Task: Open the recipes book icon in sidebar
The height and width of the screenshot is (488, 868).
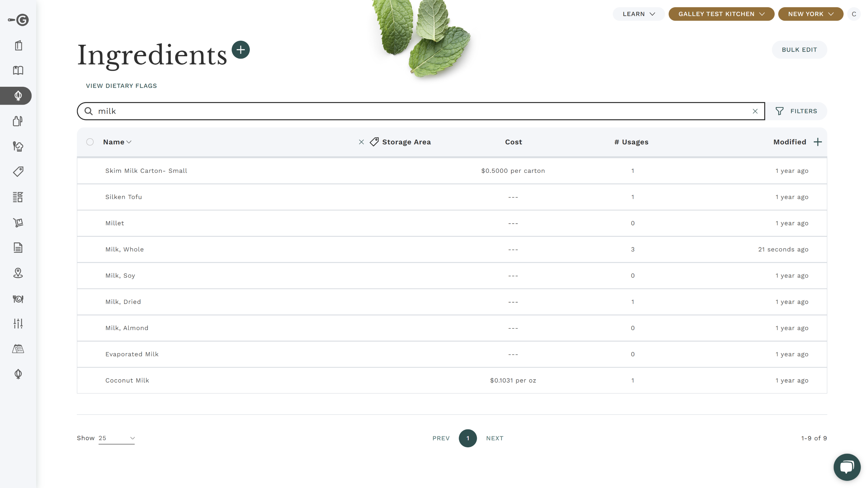Action: tap(18, 70)
